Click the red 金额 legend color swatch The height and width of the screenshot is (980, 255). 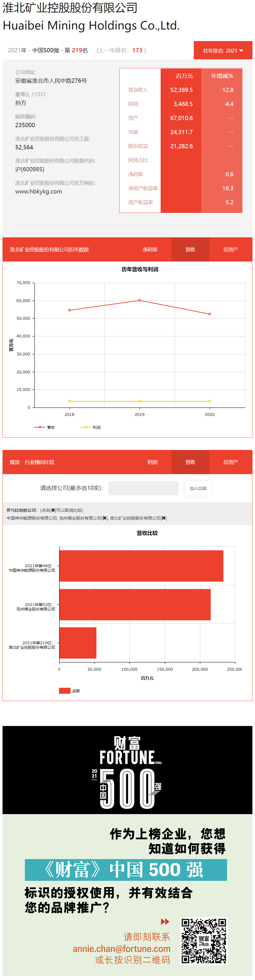pos(64,690)
